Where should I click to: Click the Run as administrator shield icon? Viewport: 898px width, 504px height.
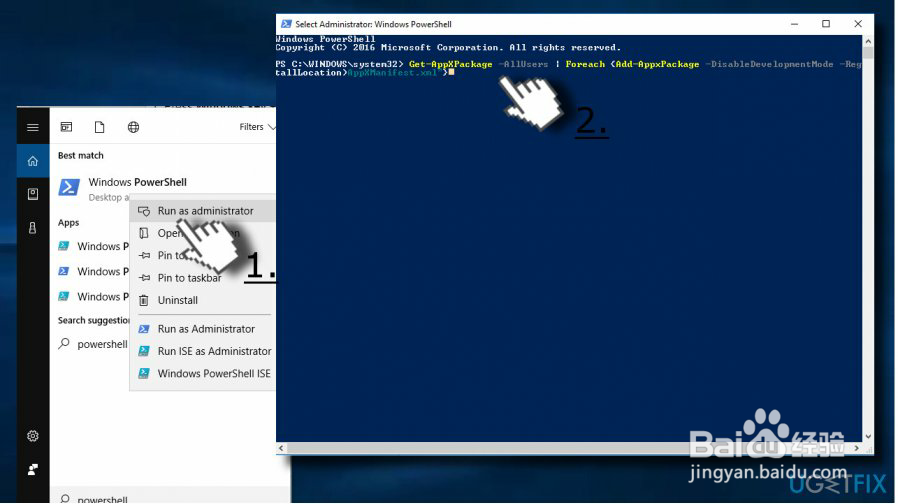(144, 211)
